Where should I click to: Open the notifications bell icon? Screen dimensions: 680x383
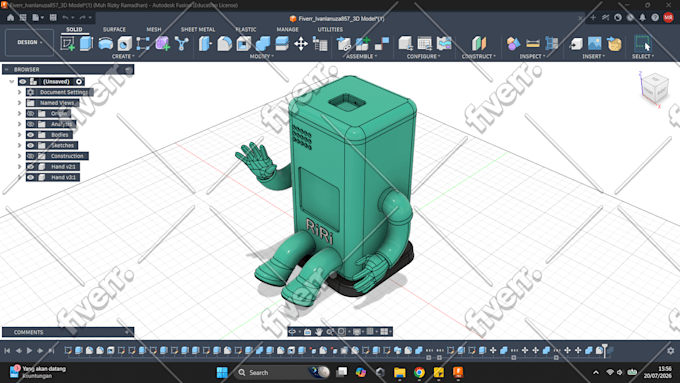click(643, 18)
